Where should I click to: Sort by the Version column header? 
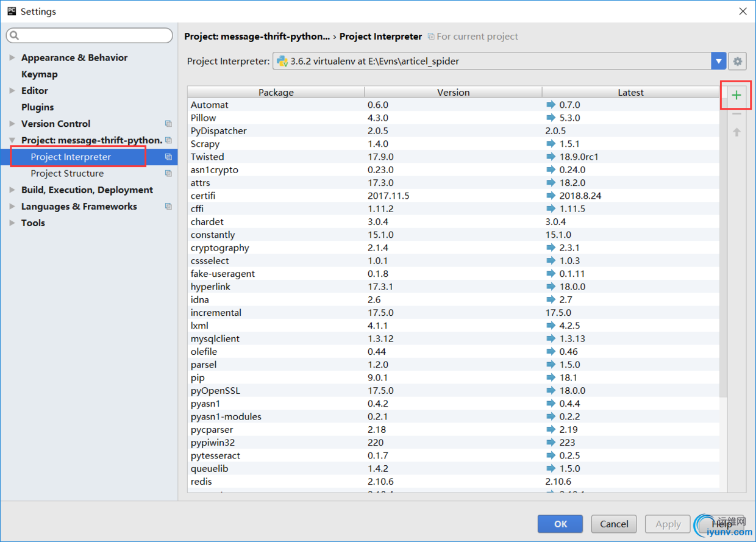453,92
